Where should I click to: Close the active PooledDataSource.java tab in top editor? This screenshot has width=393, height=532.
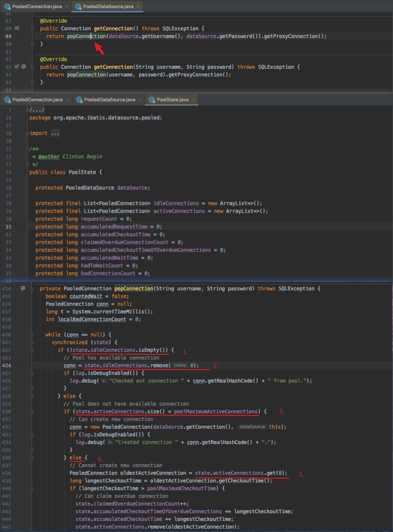(x=138, y=7)
